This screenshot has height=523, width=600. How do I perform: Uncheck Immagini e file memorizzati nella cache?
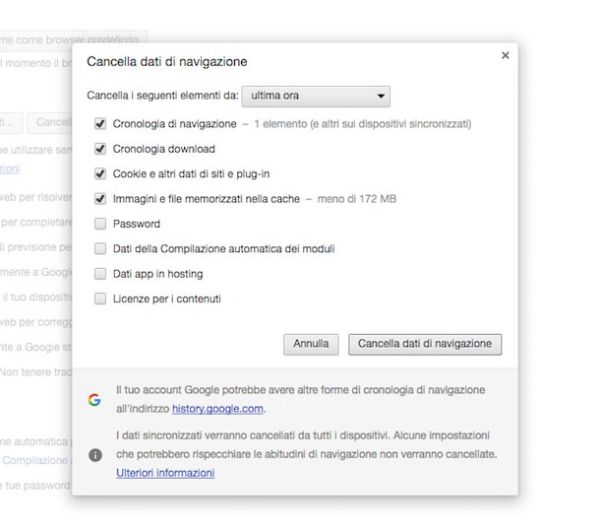pyautogui.click(x=100, y=199)
